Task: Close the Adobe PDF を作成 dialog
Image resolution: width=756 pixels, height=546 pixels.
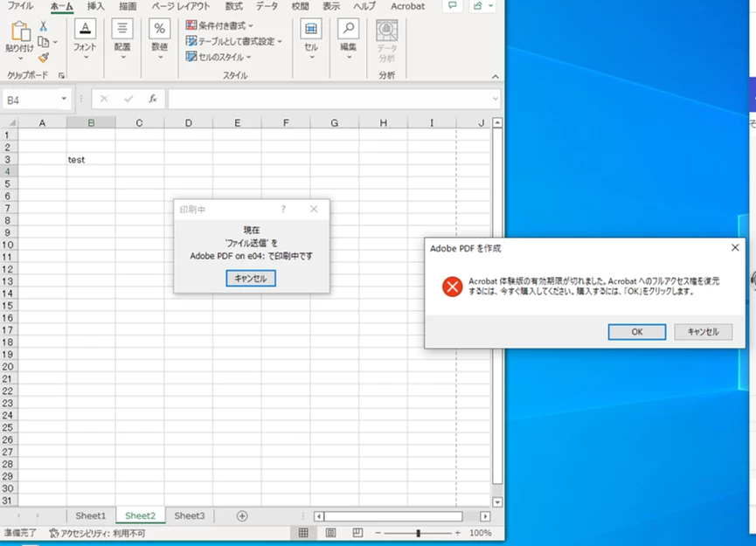Action: pos(735,248)
